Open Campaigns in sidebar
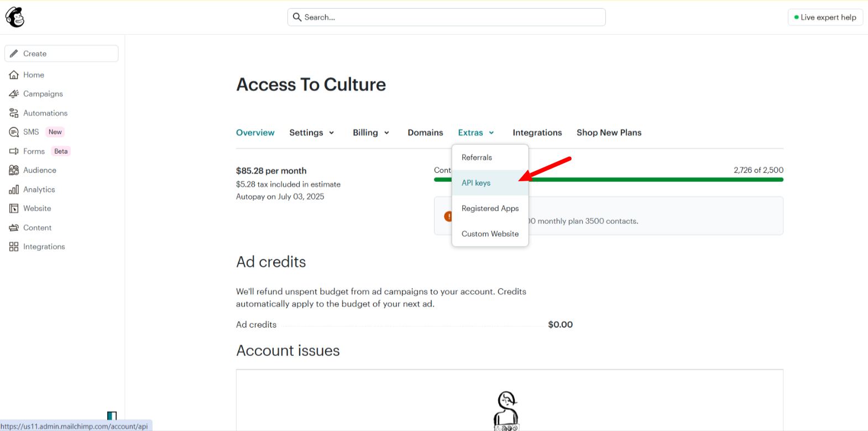The image size is (868, 431). pyautogui.click(x=43, y=94)
